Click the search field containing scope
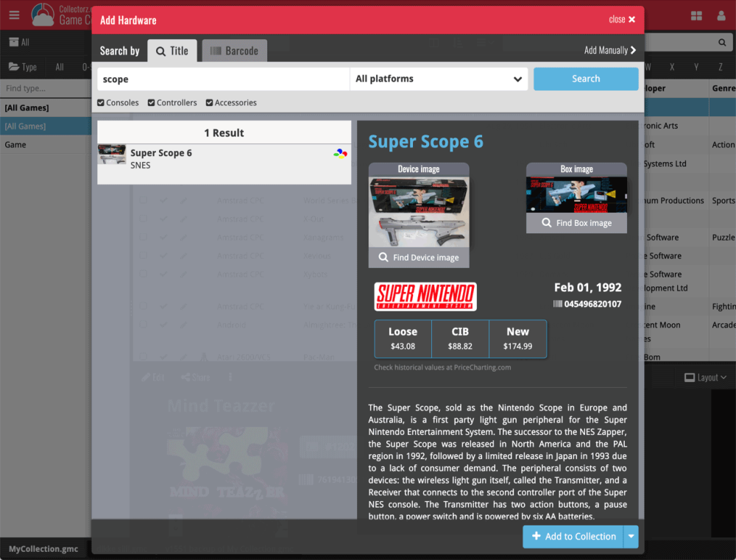This screenshot has width=736, height=560. click(x=221, y=78)
